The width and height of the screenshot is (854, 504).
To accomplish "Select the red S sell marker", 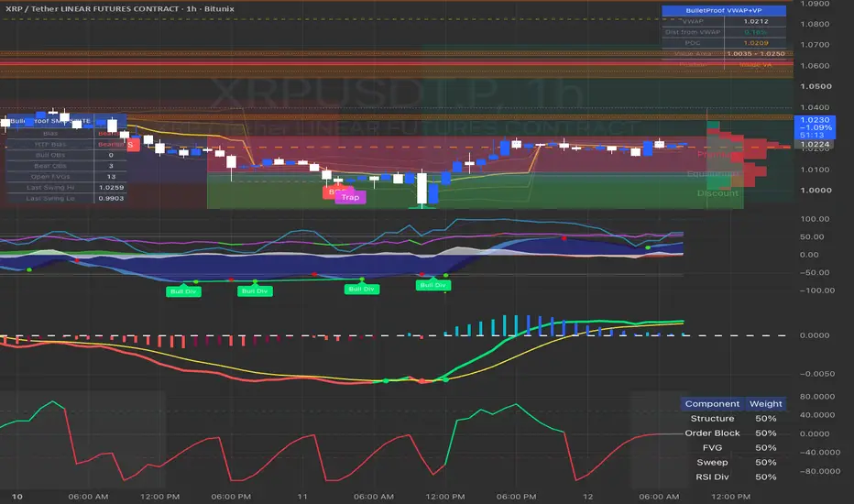I will [132, 145].
